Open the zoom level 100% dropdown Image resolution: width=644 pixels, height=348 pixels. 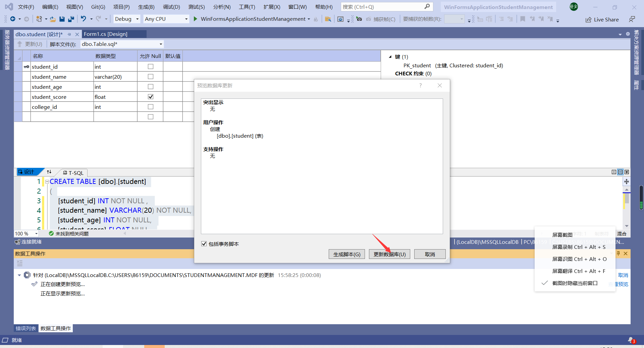[36, 233]
